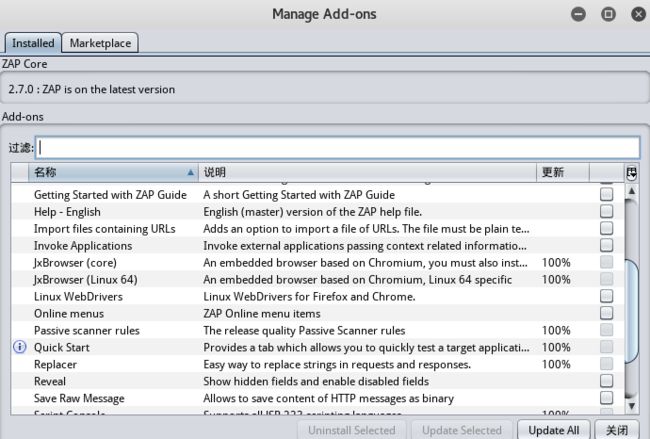
Task: Focus the 过滤 filter text field
Action: [x=338, y=148]
